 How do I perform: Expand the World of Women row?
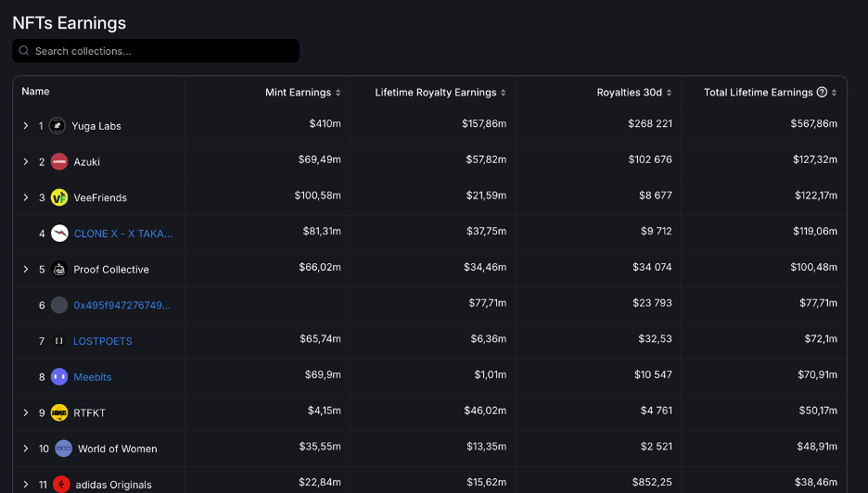click(26, 449)
